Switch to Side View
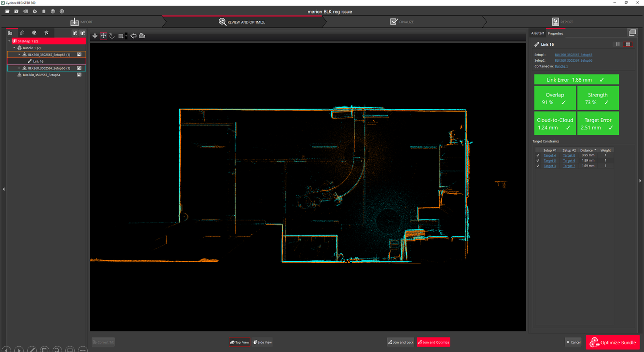The image size is (644, 352). point(262,342)
